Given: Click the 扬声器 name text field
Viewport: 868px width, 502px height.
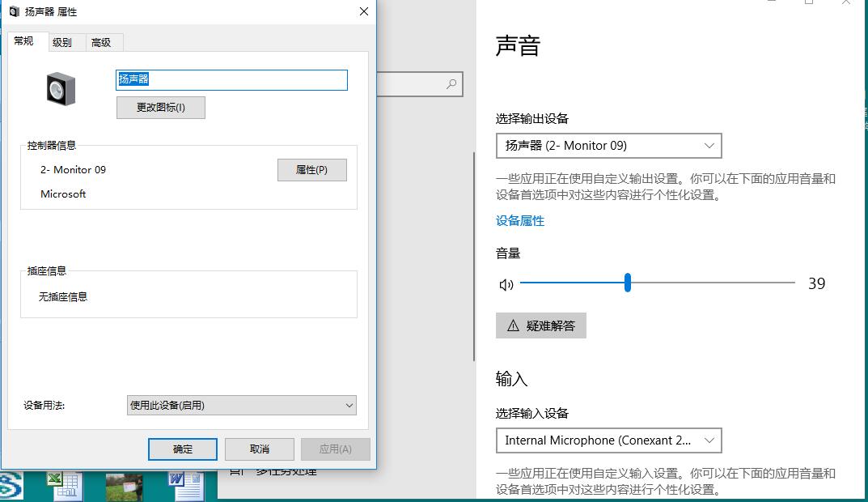Looking at the screenshot, I should point(231,79).
